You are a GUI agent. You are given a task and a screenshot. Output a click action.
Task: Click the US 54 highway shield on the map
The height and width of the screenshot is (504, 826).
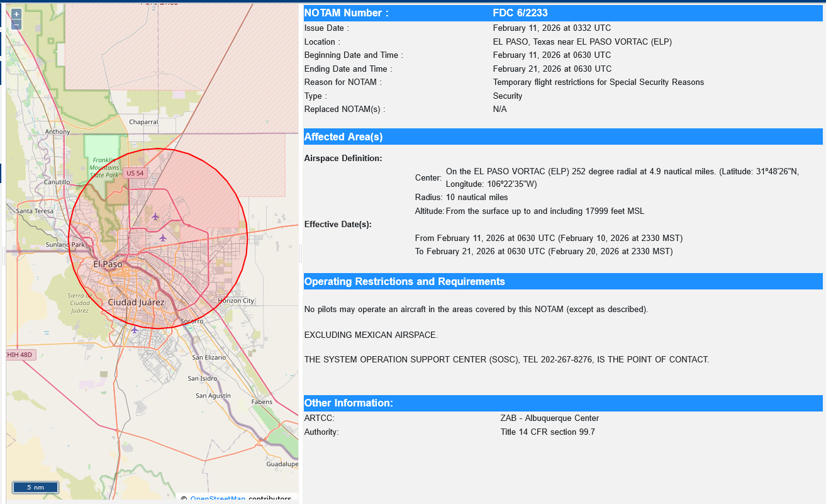[135, 173]
